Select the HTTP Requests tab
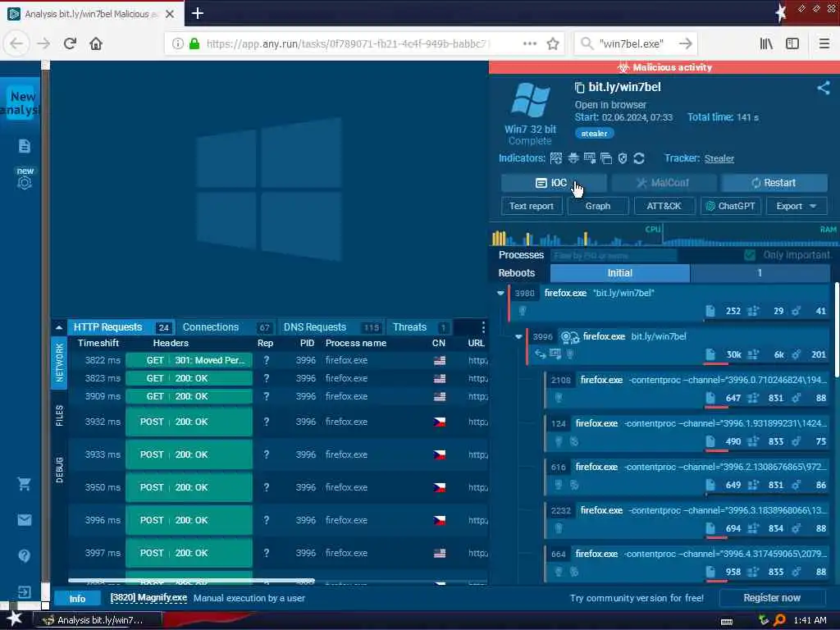840x630 pixels. click(x=121, y=326)
